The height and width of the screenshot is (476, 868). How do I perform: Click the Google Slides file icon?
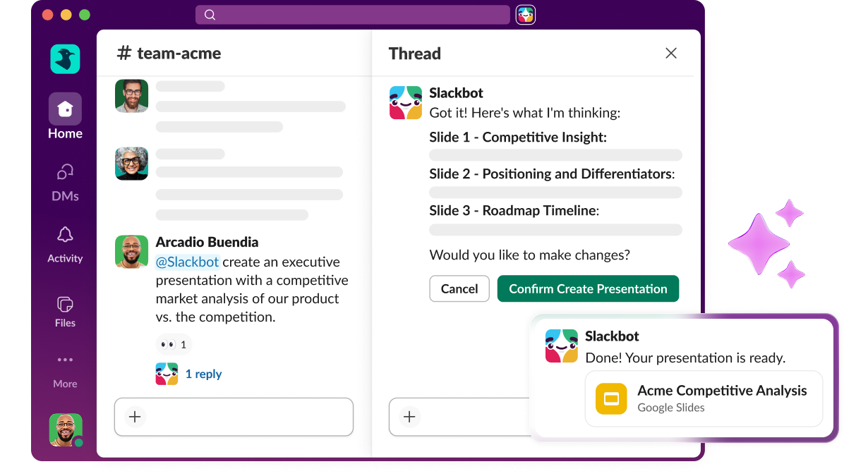[611, 398]
